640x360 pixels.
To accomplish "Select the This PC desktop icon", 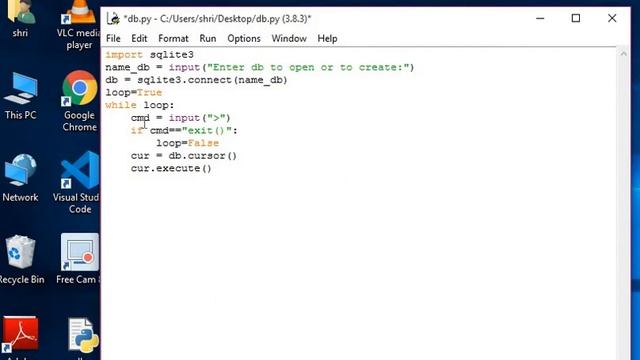I will point(20,96).
